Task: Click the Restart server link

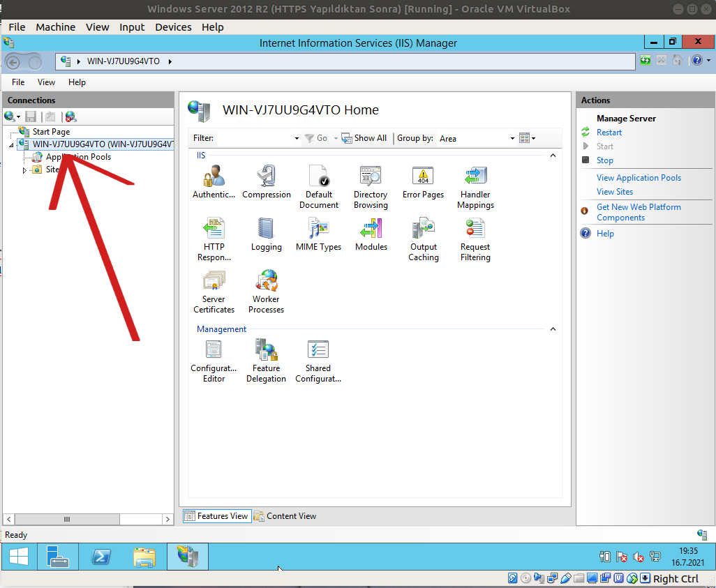Action: (x=609, y=133)
